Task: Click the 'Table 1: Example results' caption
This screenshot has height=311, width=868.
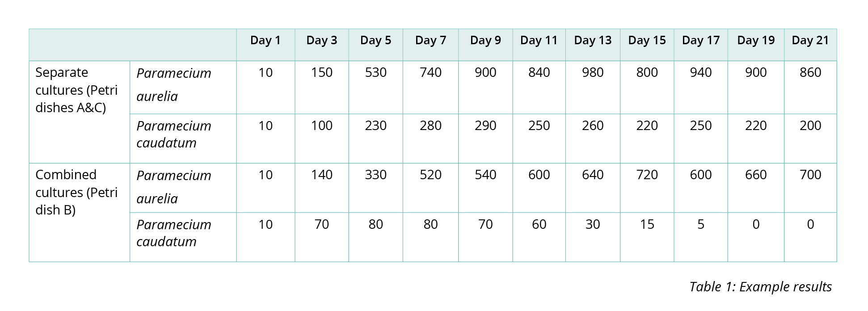Action: [760, 287]
